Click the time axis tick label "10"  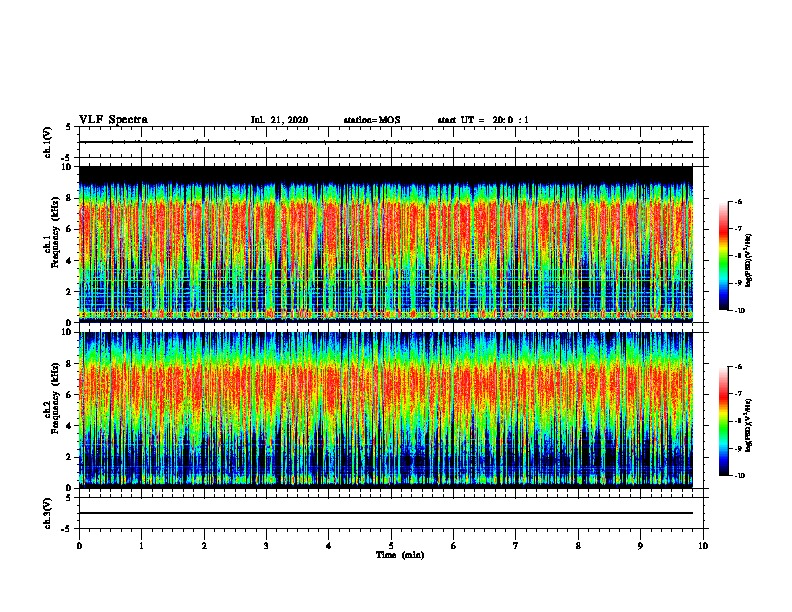(x=703, y=546)
